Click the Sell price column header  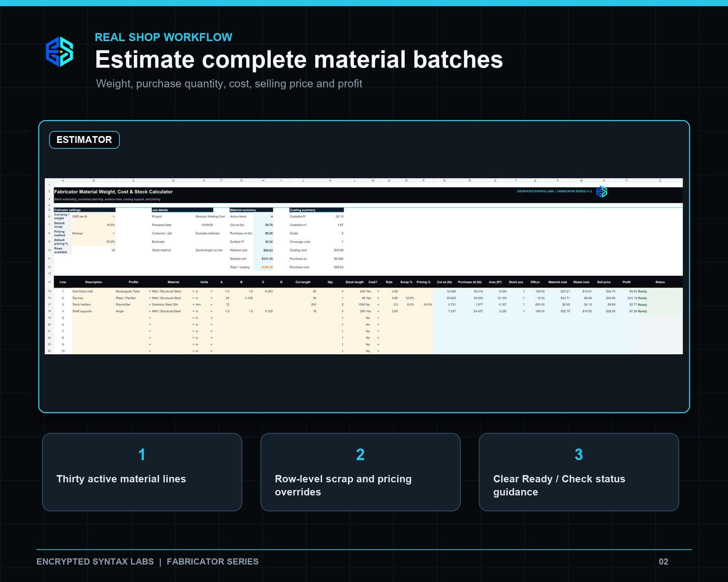(x=604, y=282)
